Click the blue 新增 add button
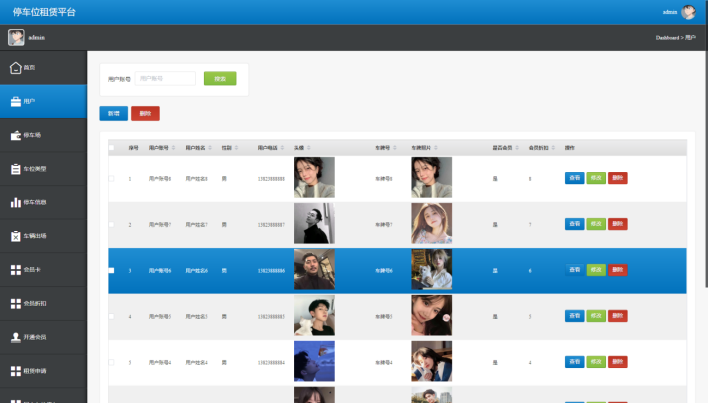The width and height of the screenshot is (709, 403). (x=113, y=114)
